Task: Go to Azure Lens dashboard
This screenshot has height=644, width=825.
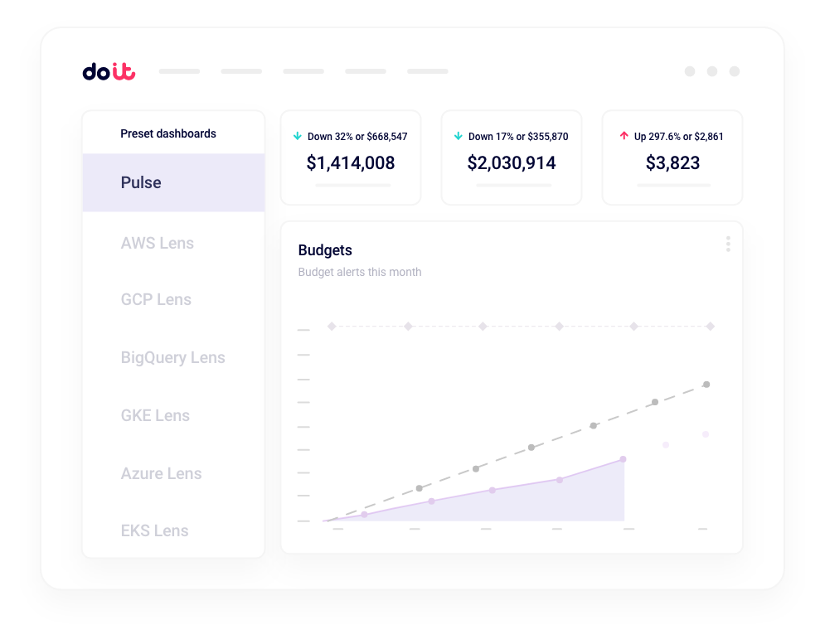Action: (161, 473)
